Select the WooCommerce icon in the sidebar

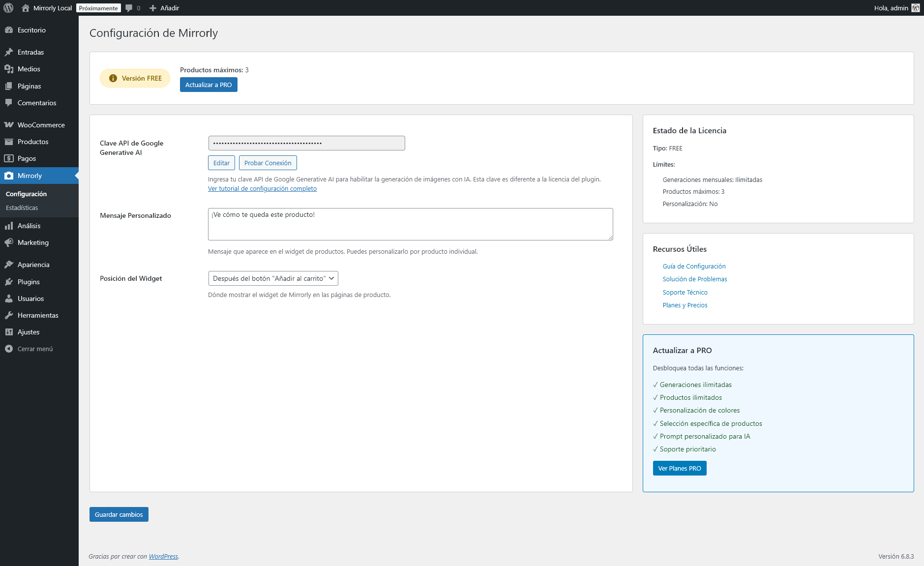(9, 125)
